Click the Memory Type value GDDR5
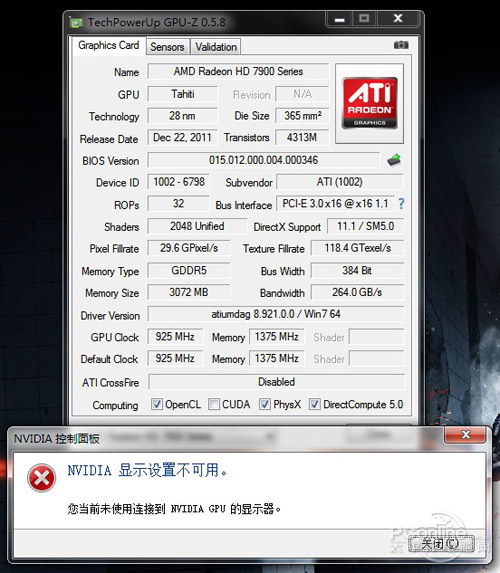 (x=189, y=270)
